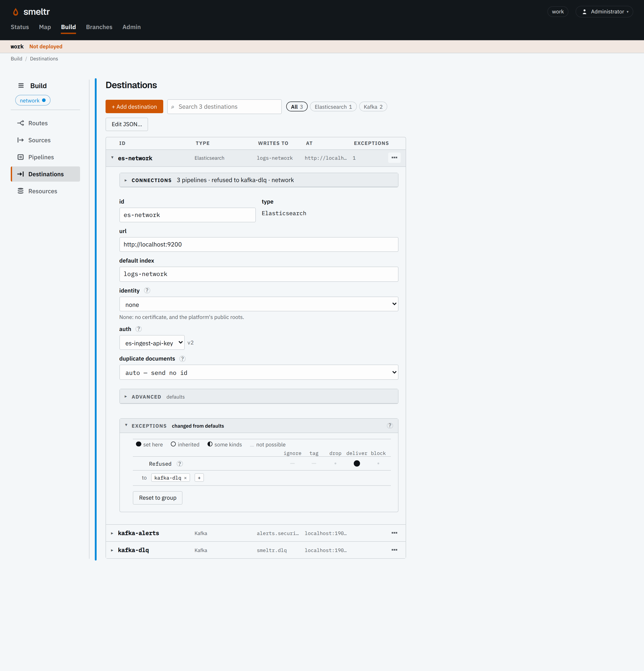644x671 pixels.
Task: Expand the kafka-dlq destination row
Action: [x=112, y=550]
